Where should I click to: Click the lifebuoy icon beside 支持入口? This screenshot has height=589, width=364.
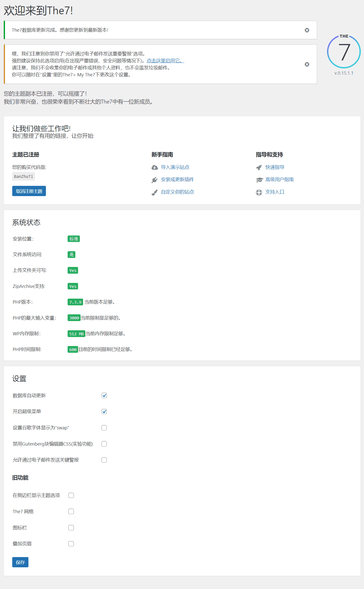tap(259, 192)
